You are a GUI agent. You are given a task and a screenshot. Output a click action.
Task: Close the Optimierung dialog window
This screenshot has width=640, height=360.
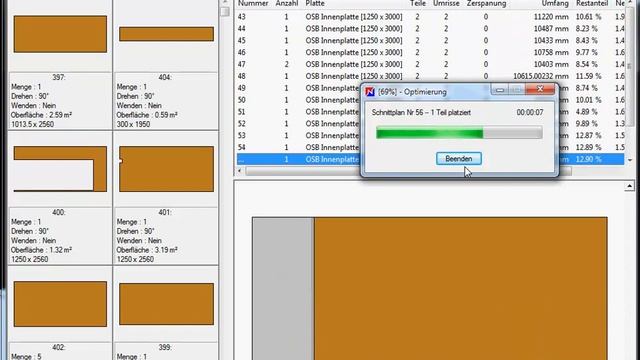tap(540, 89)
